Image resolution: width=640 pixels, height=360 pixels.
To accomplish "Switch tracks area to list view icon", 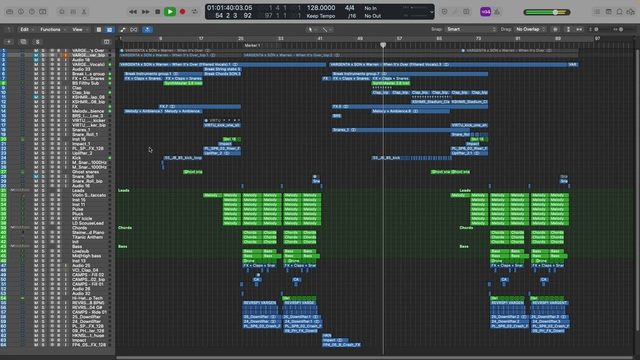I will coord(99,29).
